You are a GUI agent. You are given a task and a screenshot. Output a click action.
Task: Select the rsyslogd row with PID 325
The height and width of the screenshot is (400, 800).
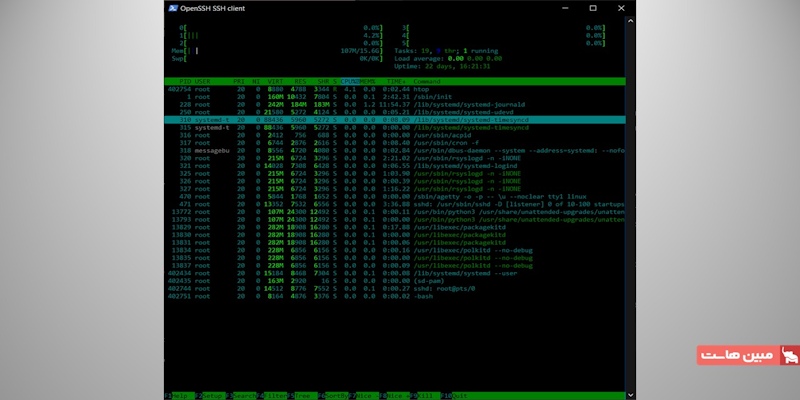[x=395, y=173]
